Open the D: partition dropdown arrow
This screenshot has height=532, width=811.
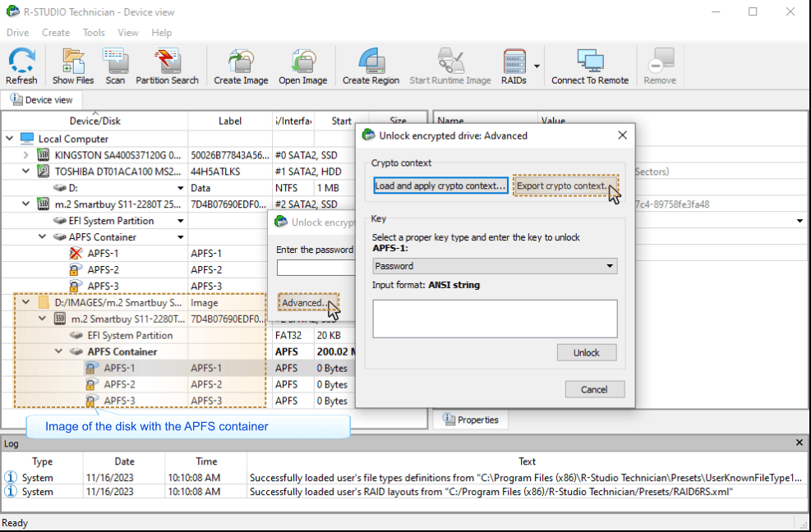pos(181,188)
